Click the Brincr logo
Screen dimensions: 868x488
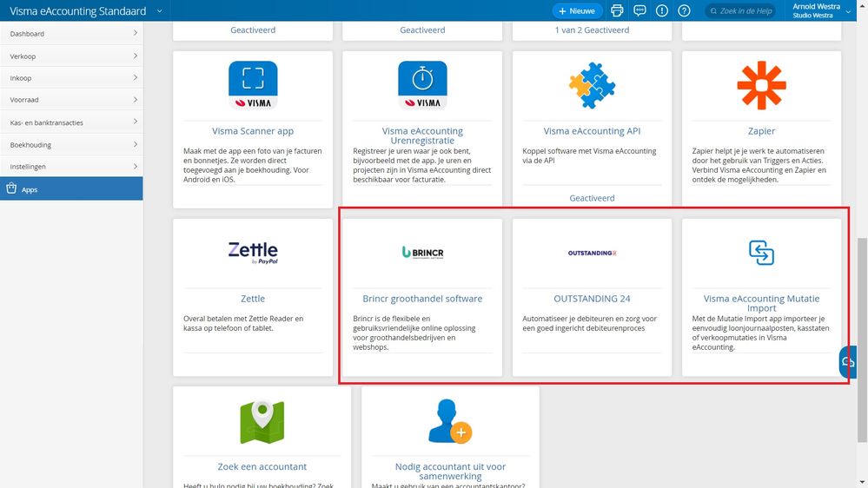pyautogui.click(x=422, y=253)
